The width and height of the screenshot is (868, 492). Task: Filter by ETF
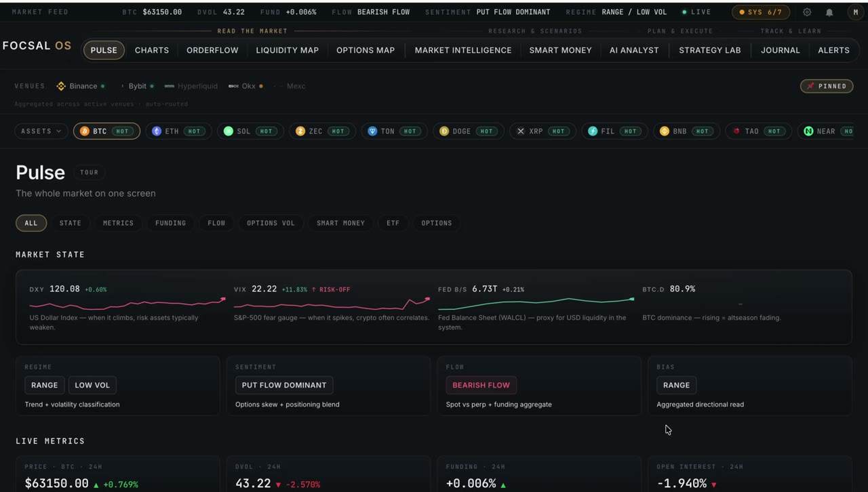[393, 223]
